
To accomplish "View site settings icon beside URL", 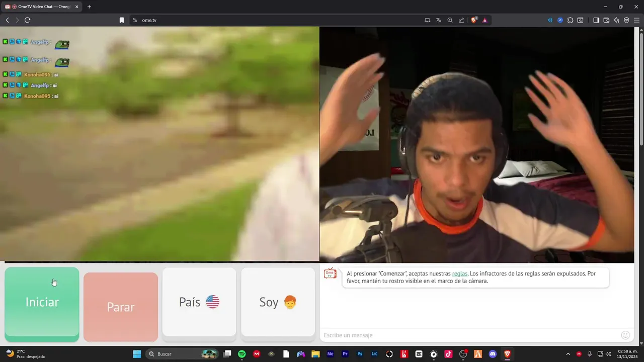I will tap(134, 20).
